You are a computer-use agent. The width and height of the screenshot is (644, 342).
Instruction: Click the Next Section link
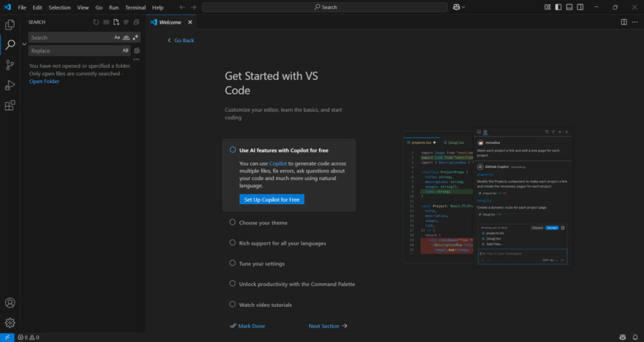[328, 326]
